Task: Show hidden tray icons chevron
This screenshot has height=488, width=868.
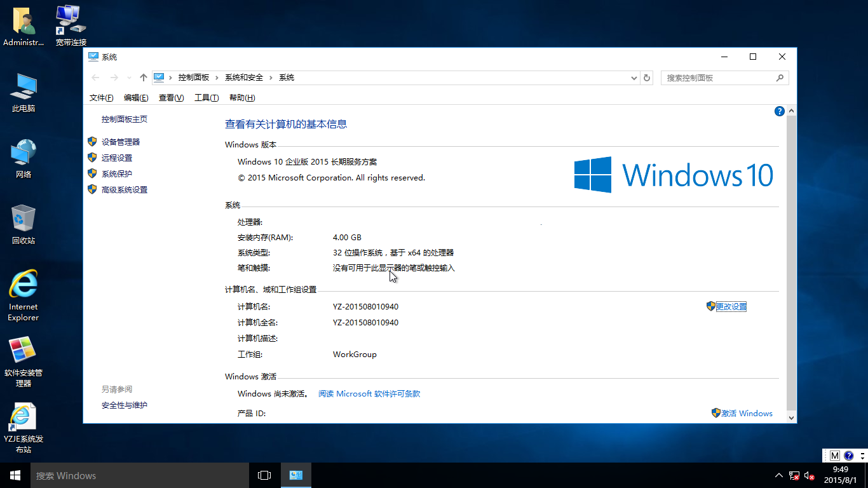Action: (x=779, y=475)
